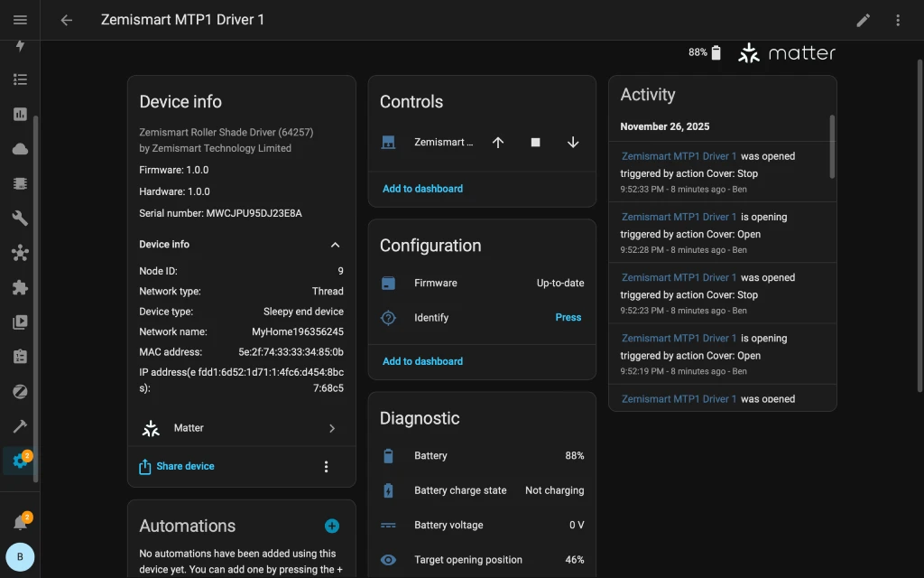Open the Energy dashboard from the sidebar
Viewport: 924px width, 578px height.
[20, 45]
